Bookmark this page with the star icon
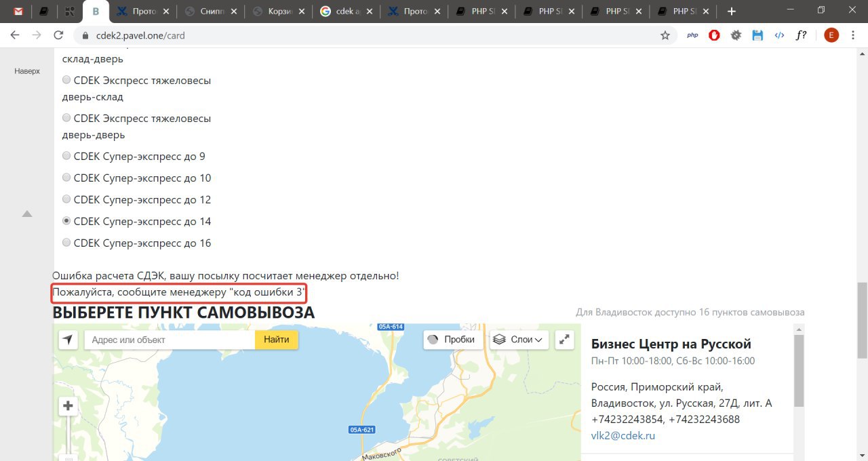This screenshot has width=868, height=461. click(x=665, y=35)
